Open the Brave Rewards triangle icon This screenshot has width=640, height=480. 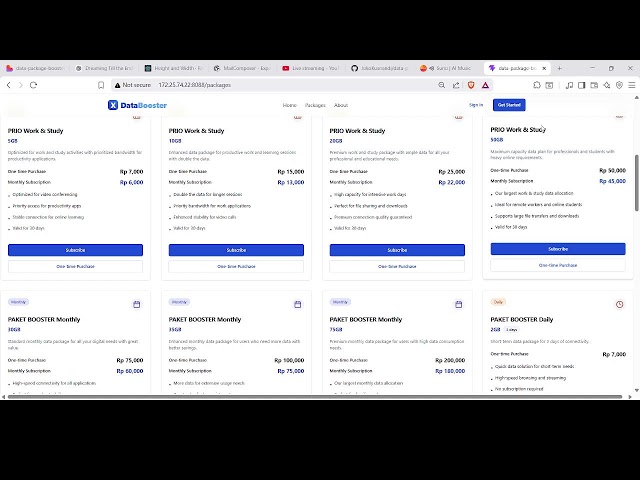[x=485, y=85]
